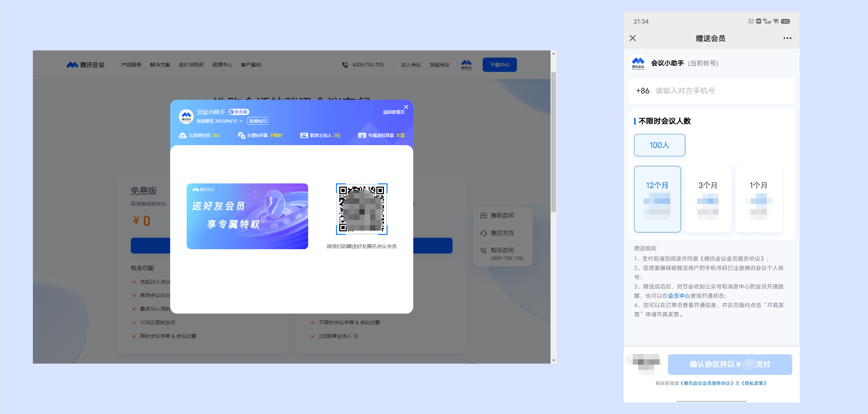Click the 会议小助手 avatar in the popup
Screen dimensions: 868x414
coord(186,116)
